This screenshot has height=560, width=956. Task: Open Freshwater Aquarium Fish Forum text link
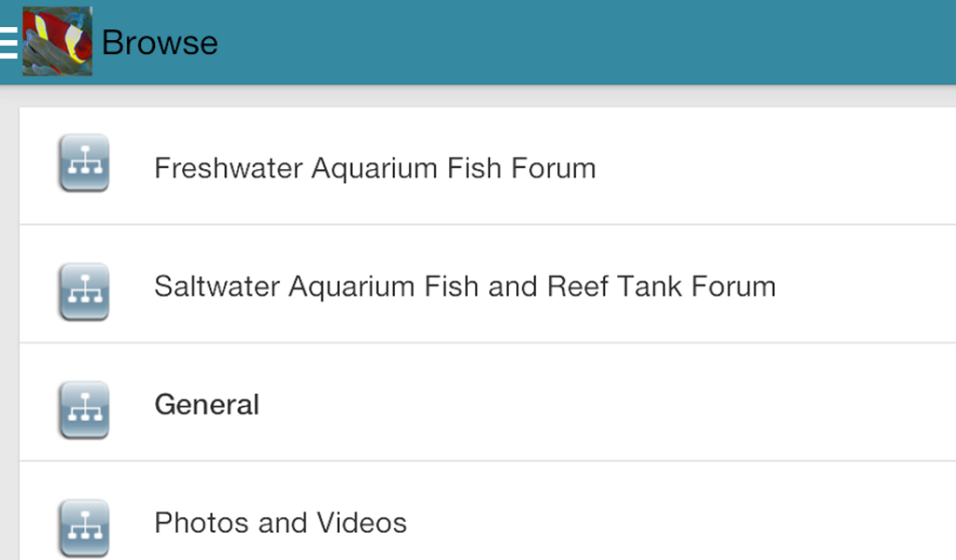tap(374, 168)
